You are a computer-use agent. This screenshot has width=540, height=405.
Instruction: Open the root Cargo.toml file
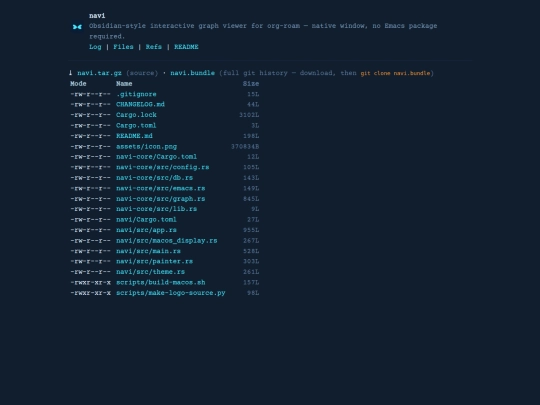(136, 125)
